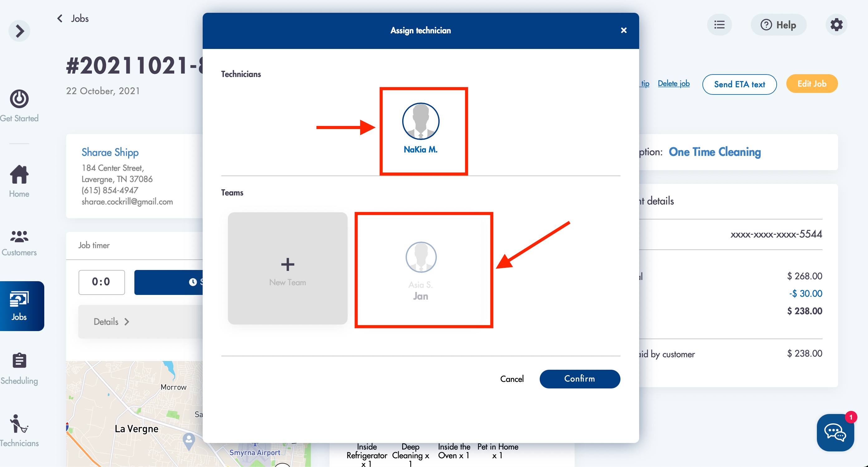Click the settings gear icon

point(836,25)
